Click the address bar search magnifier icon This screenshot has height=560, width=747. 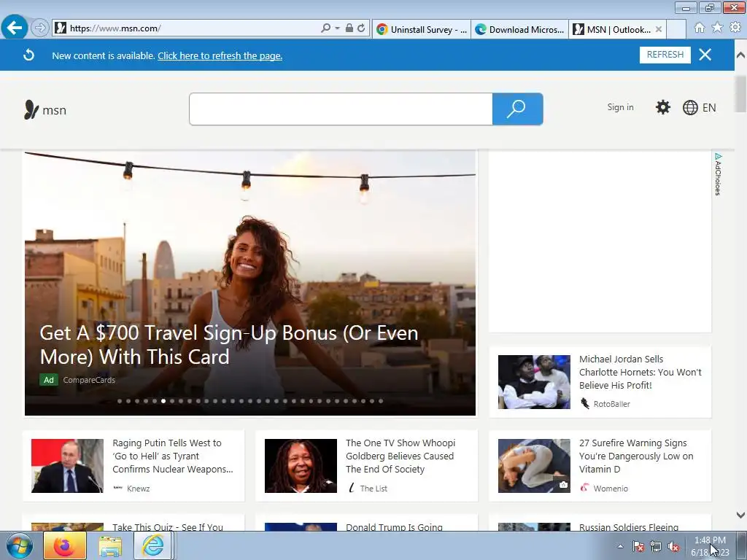point(326,28)
